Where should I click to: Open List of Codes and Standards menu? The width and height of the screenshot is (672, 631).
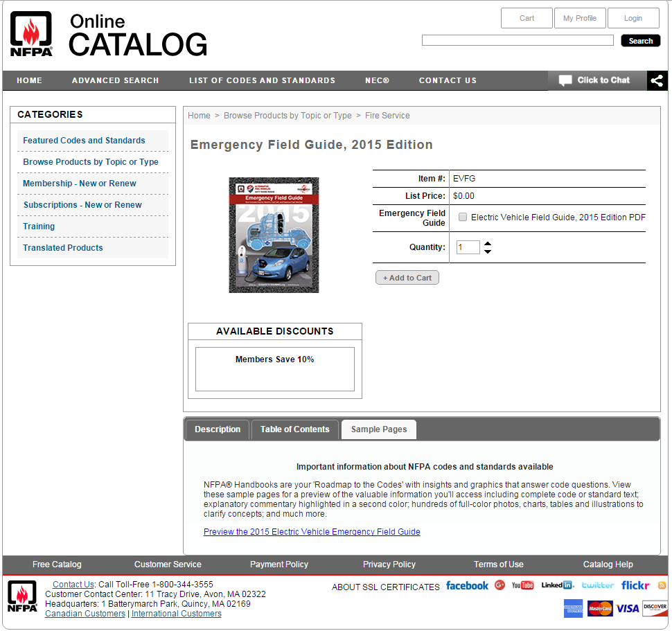pos(262,80)
